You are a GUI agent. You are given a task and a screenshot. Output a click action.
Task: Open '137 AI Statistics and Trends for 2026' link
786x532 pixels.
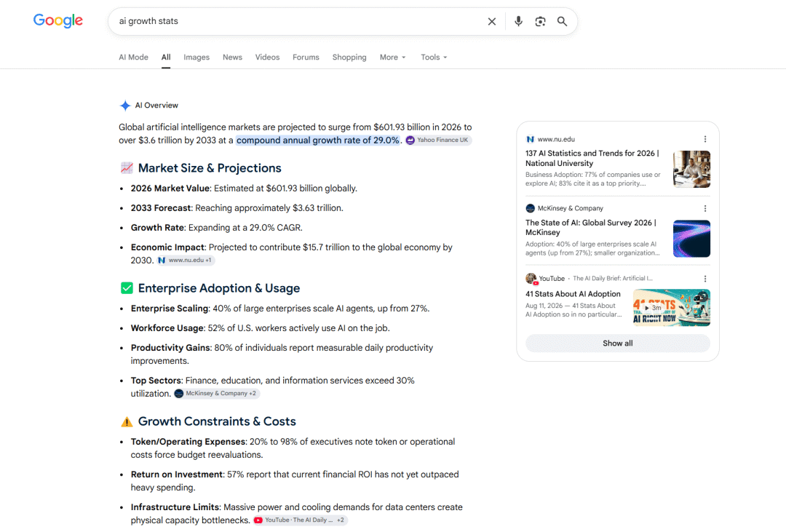coord(592,158)
